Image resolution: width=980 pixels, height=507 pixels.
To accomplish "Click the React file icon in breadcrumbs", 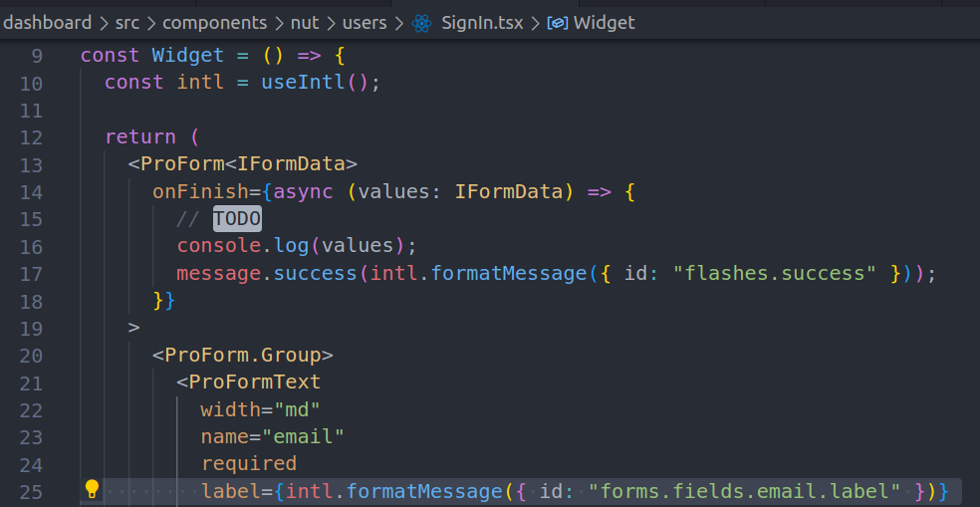I will pos(422,22).
